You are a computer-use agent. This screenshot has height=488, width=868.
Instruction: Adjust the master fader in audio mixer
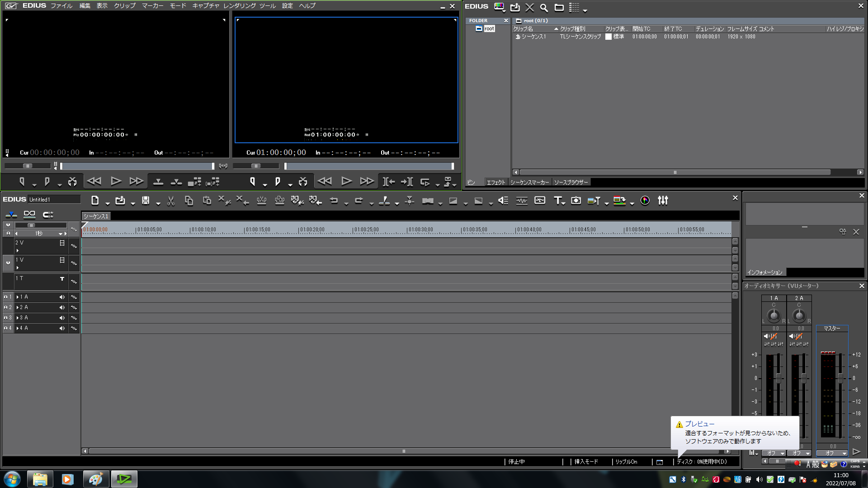pos(840,378)
